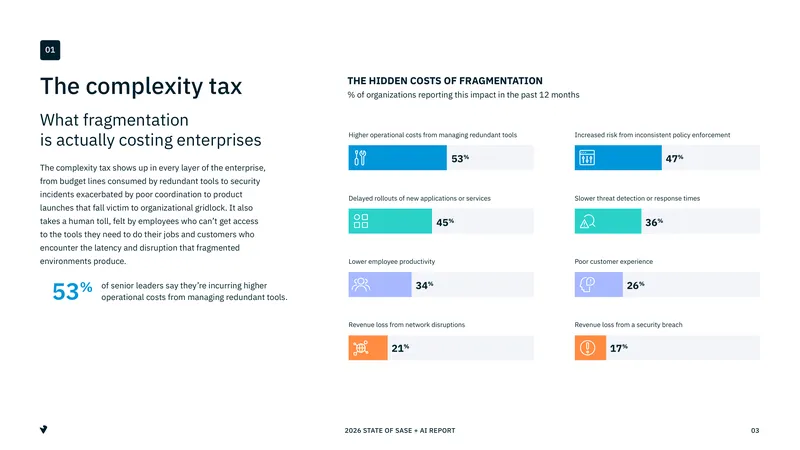This screenshot has width=800, height=450.
Task: Click the four-squares applications icon
Action: coord(361,221)
